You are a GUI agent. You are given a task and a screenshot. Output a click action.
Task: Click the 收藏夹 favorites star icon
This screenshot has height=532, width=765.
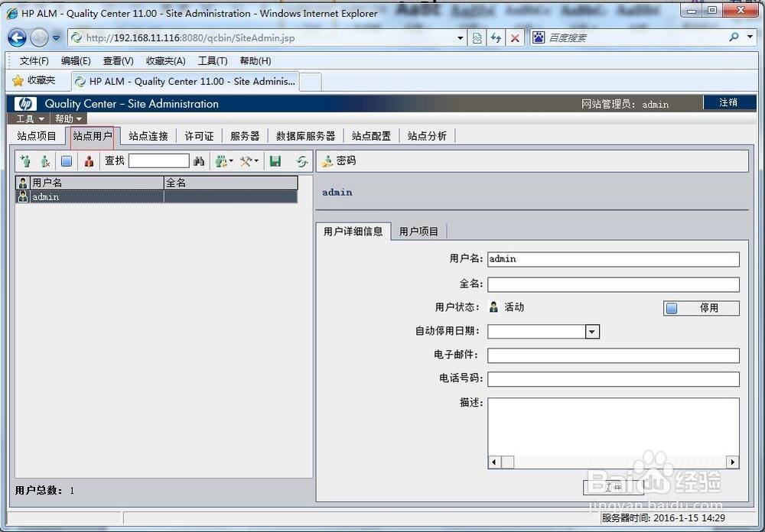[18, 80]
